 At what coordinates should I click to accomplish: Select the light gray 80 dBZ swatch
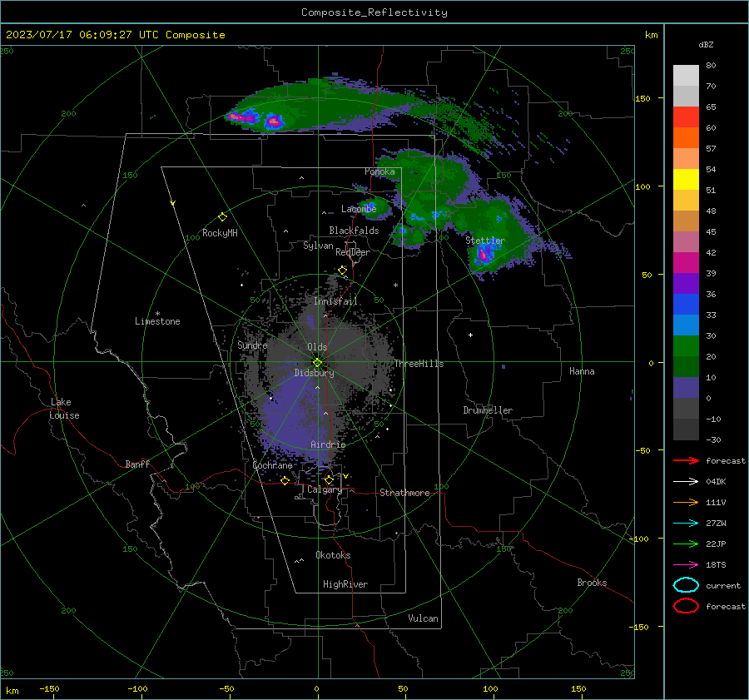pos(686,75)
